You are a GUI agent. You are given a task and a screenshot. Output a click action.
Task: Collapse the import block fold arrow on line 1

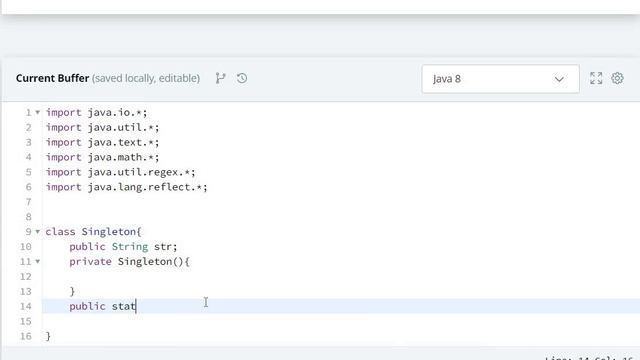tap(38, 112)
